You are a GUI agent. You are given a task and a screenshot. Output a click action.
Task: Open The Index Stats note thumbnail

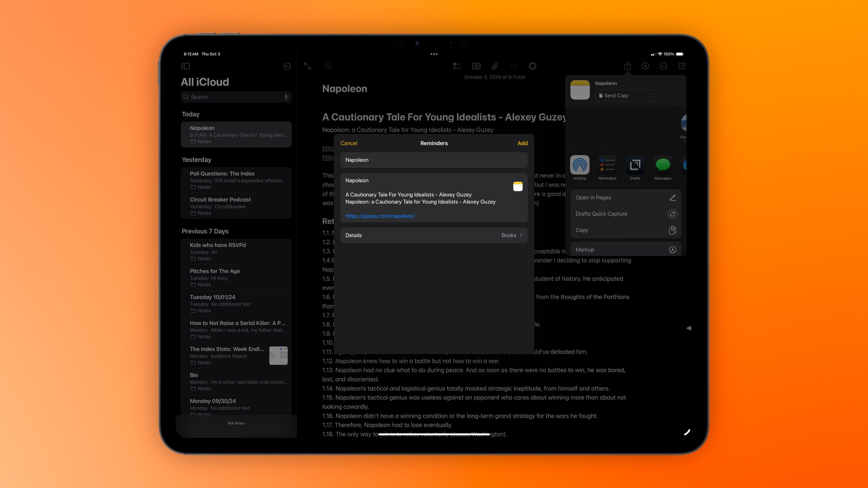click(278, 356)
